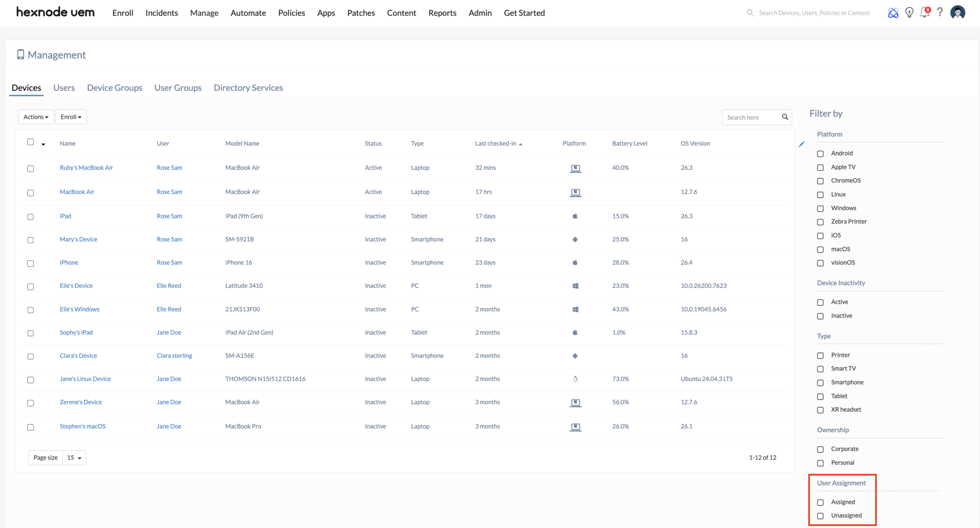Open Ruby's MacBook Air device link
The height and width of the screenshot is (528, 980).
pyautogui.click(x=86, y=168)
